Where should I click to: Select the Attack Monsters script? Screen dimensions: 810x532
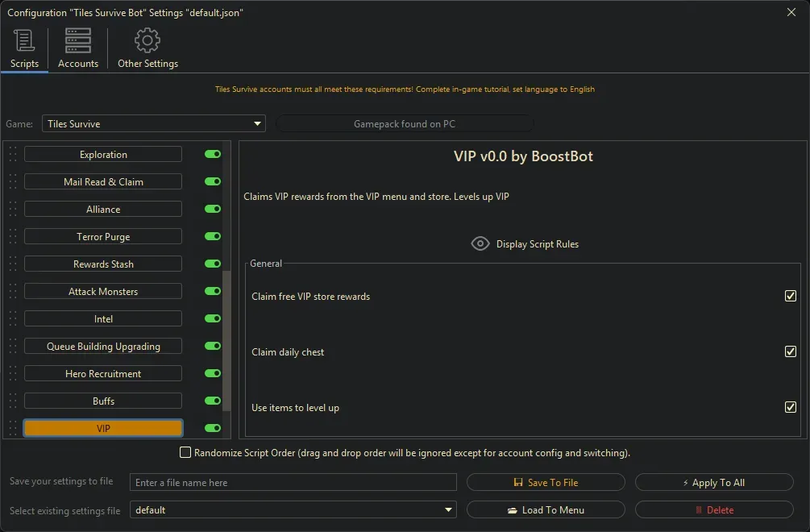103,292
